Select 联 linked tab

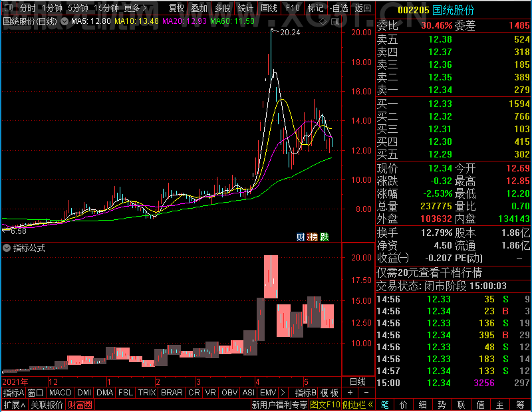point(461,405)
